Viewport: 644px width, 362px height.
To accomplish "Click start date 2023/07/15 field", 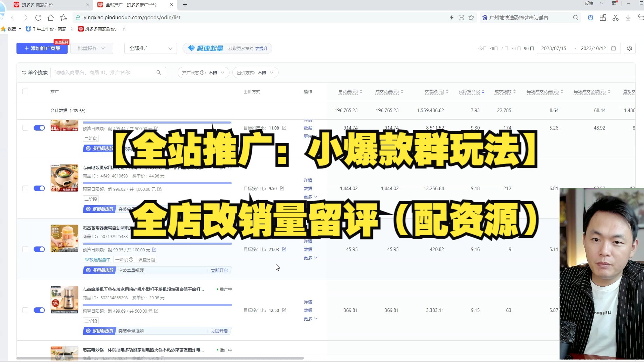I will 554,48.
